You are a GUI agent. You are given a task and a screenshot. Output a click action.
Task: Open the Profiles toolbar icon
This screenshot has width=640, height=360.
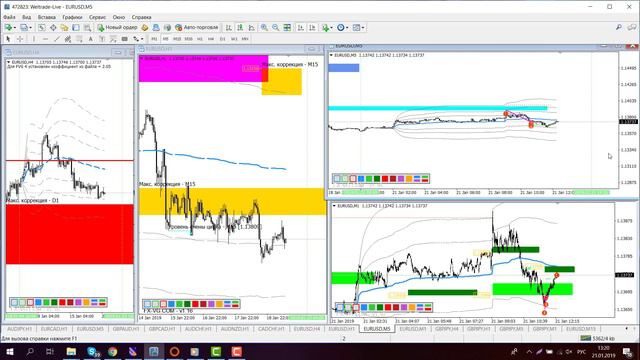click(x=24, y=28)
